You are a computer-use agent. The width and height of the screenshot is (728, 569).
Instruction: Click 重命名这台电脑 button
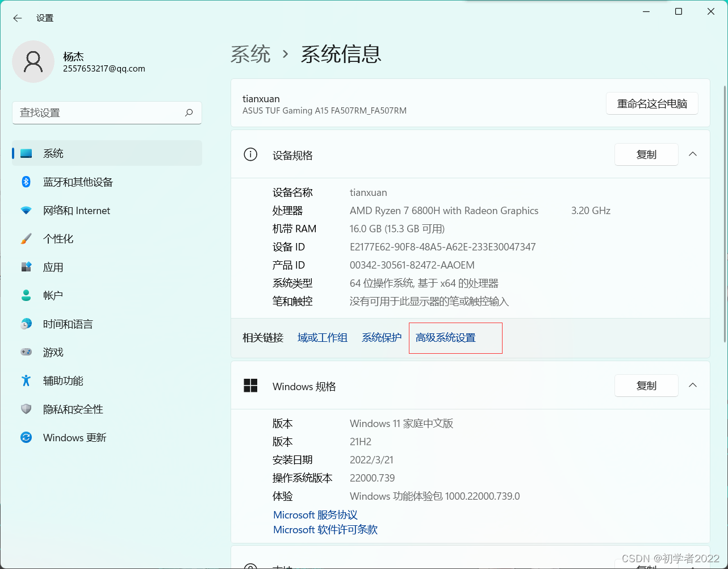(x=652, y=103)
